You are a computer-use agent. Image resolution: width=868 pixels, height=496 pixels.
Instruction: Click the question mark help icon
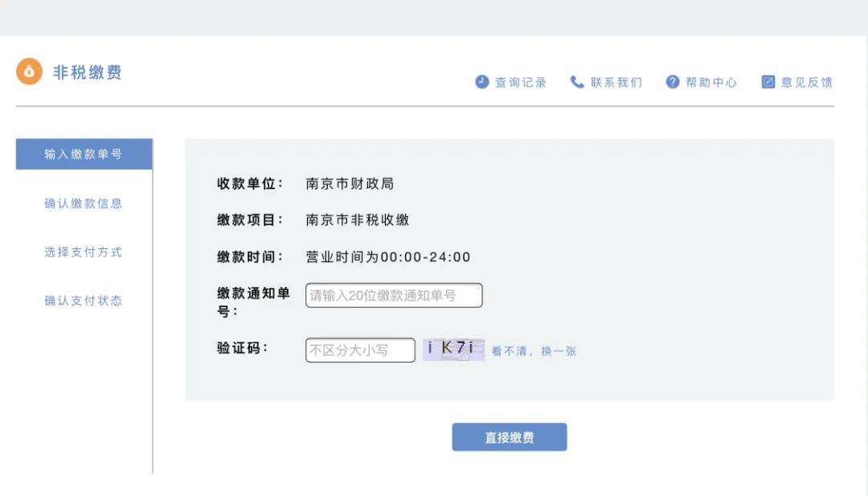coord(673,82)
